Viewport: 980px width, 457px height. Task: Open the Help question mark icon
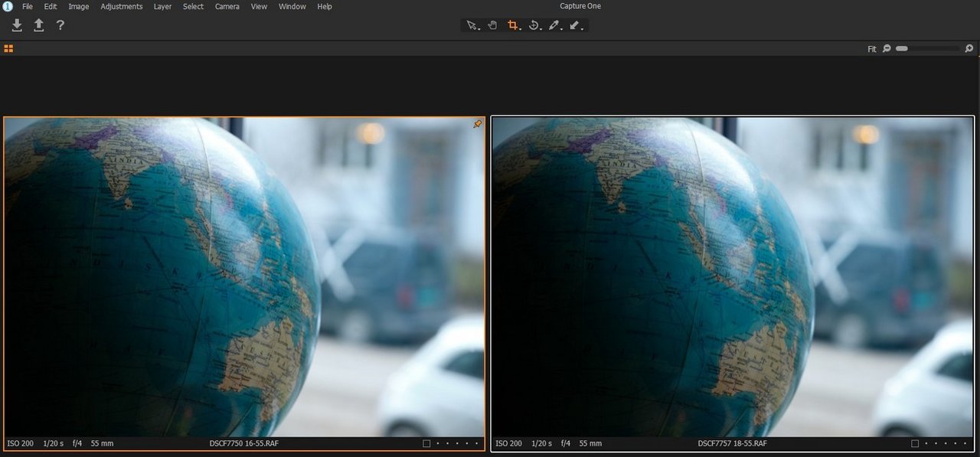coord(60,25)
